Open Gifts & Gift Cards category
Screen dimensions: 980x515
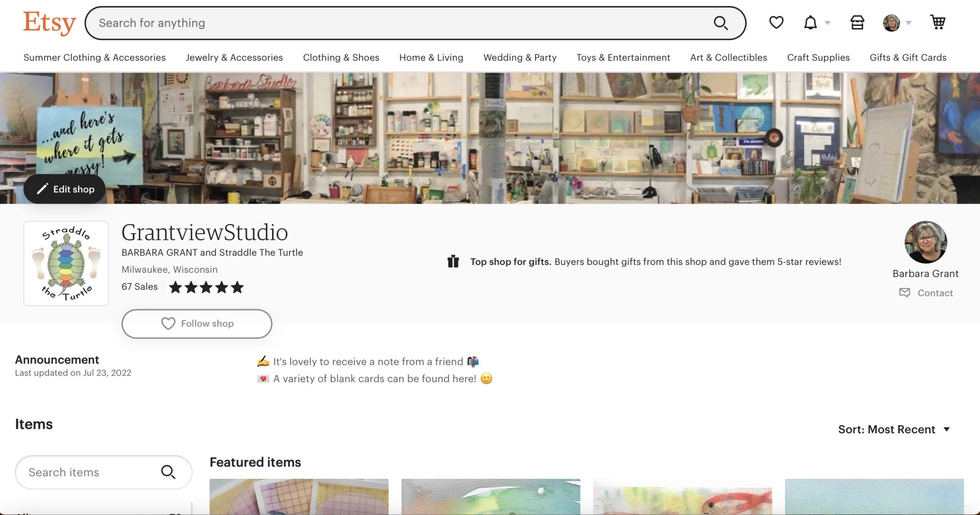click(908, 58)
